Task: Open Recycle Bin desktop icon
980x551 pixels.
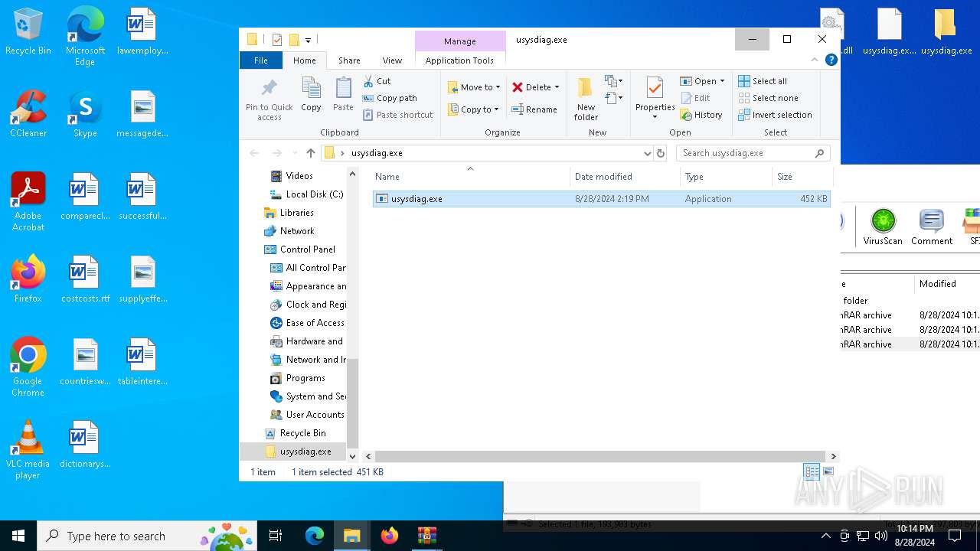Action: (28, 32)
